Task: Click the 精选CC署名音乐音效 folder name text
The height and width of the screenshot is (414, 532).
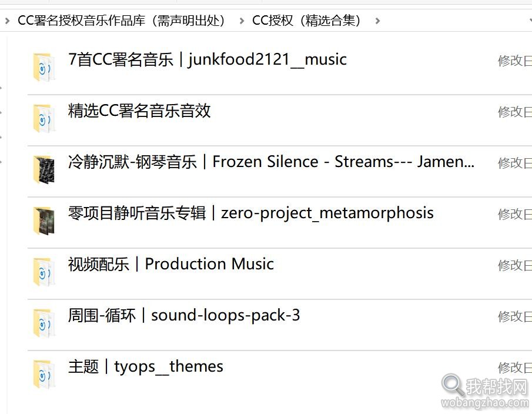Action: (139, 111)
